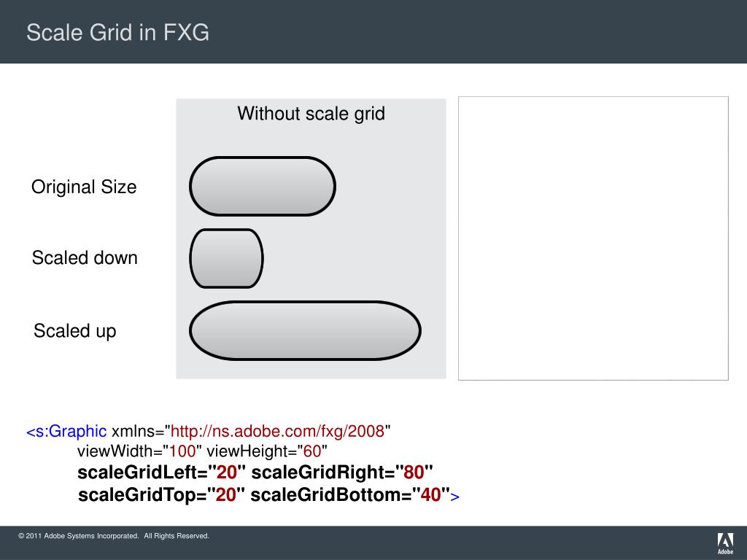Click the 'Scale Grid in FXG' title
The width and height of the screenshot is (747, 560).
(117, 32)
